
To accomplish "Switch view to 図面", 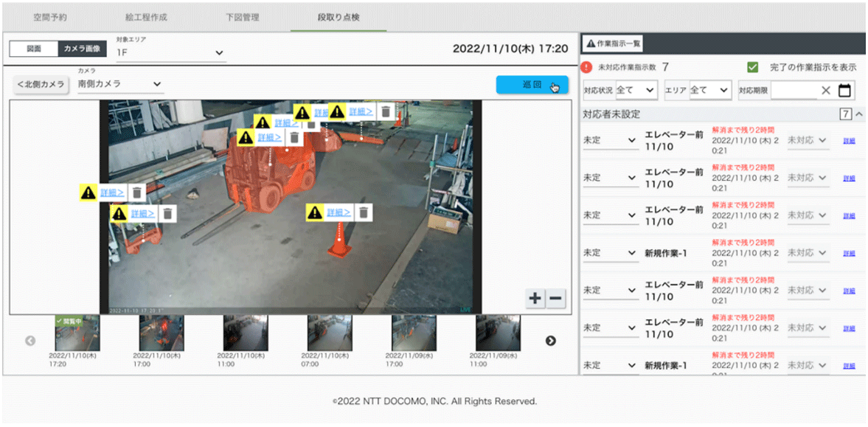I will point(34,49).
